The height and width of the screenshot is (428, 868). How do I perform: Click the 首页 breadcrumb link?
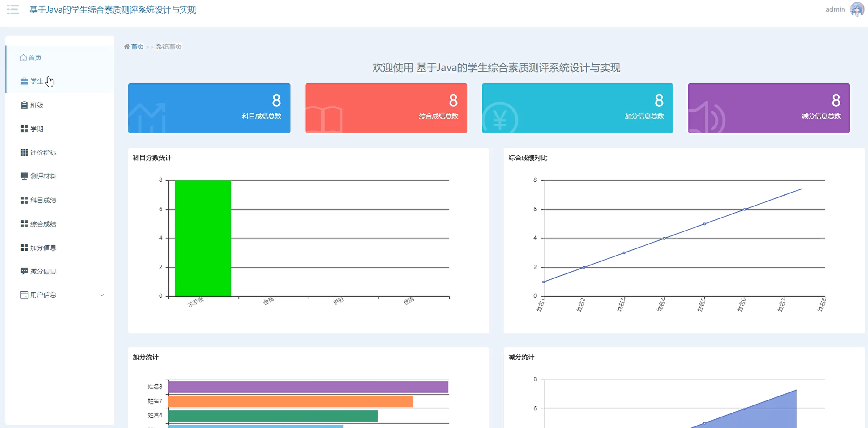point(137,46)
